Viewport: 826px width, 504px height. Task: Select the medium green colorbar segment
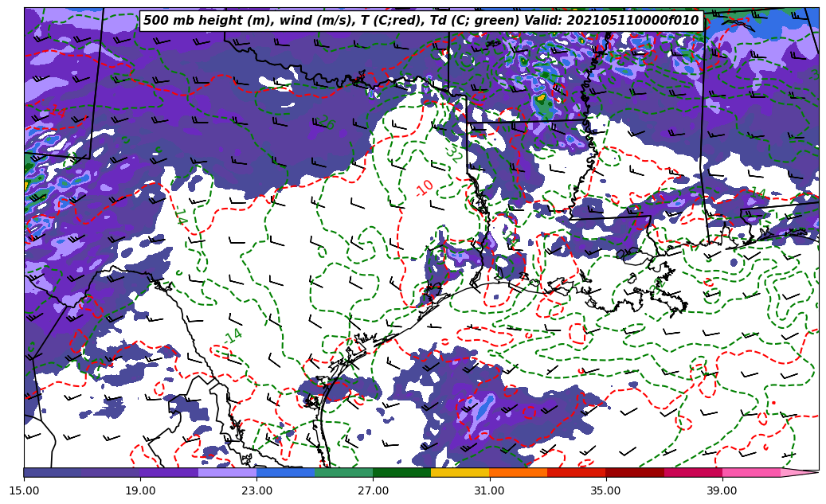[343, 472]
